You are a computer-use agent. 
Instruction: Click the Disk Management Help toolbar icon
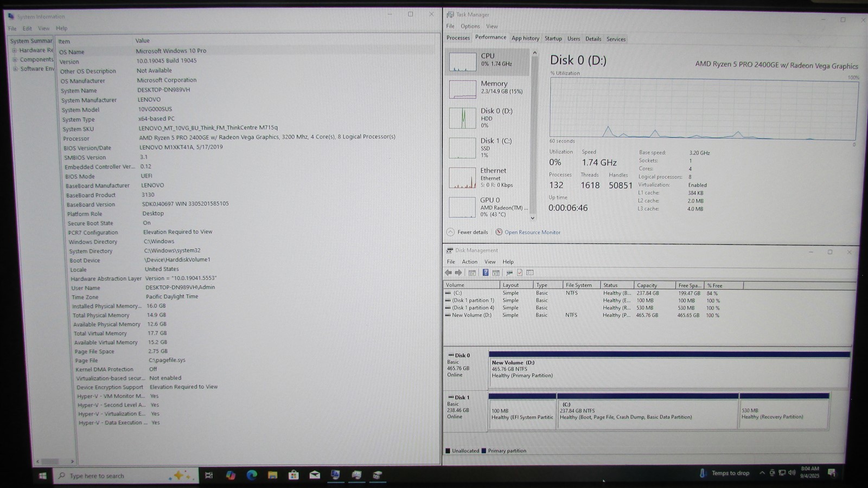click(x=486, y=273)
